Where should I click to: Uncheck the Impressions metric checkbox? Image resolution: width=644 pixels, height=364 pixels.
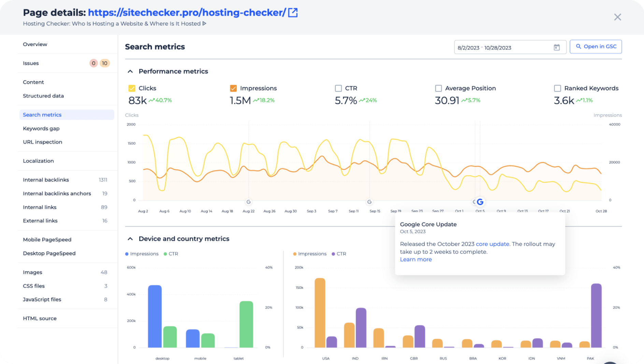[x=233, y=88]
